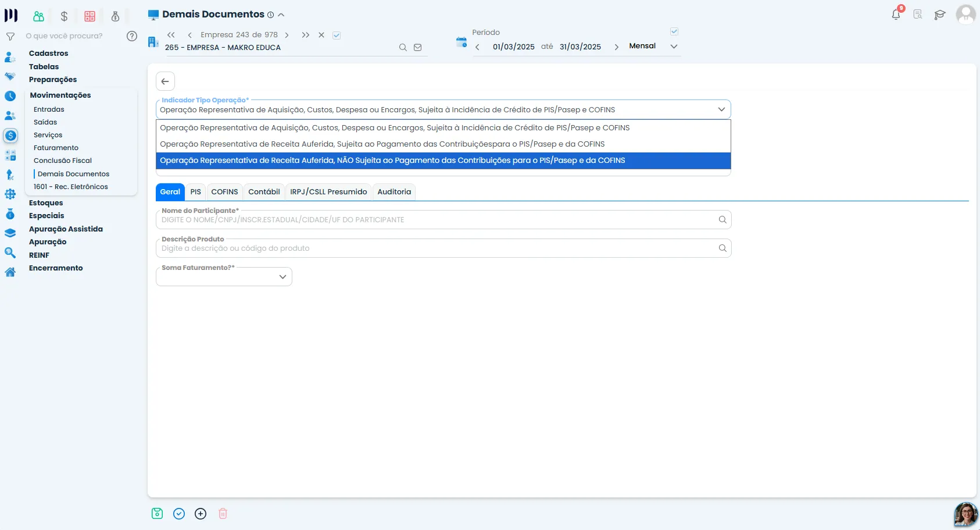Switch to the PIS tab

196,192
